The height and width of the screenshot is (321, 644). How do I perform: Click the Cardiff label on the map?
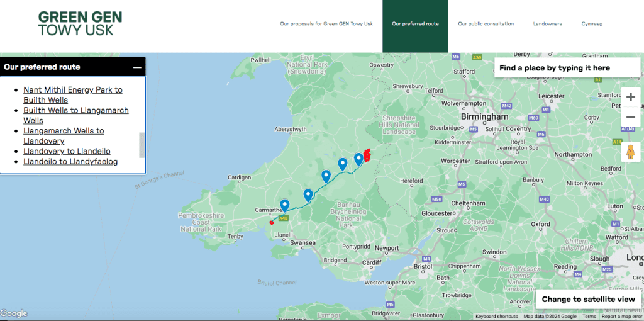[373, 262]
